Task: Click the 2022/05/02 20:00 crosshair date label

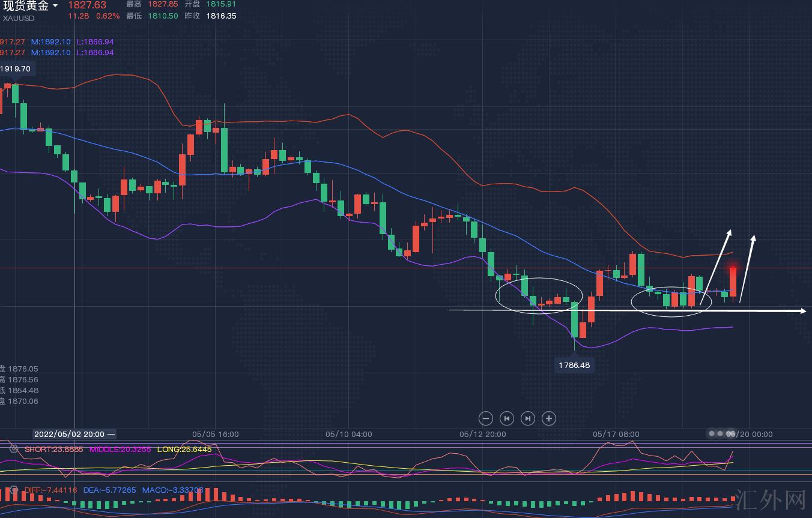Action: pyautogui.click(x=69, y=434)
